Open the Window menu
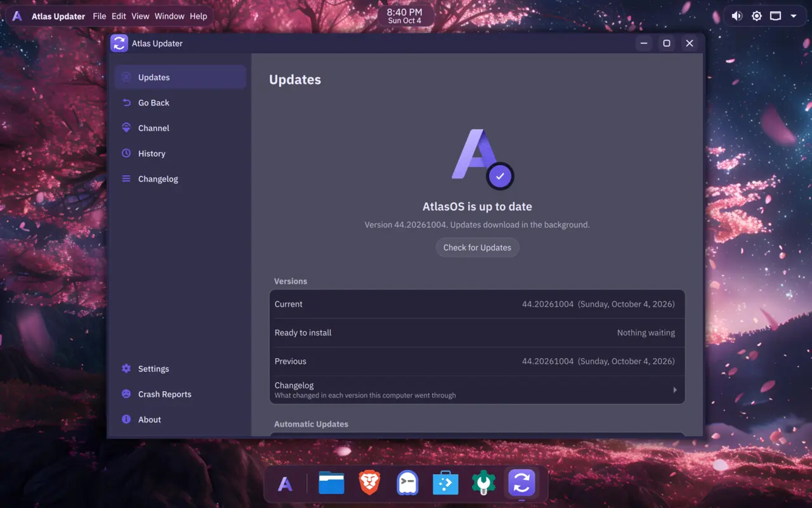The height and width of the screenshot is (508, 812). click(x=169, y=16)
